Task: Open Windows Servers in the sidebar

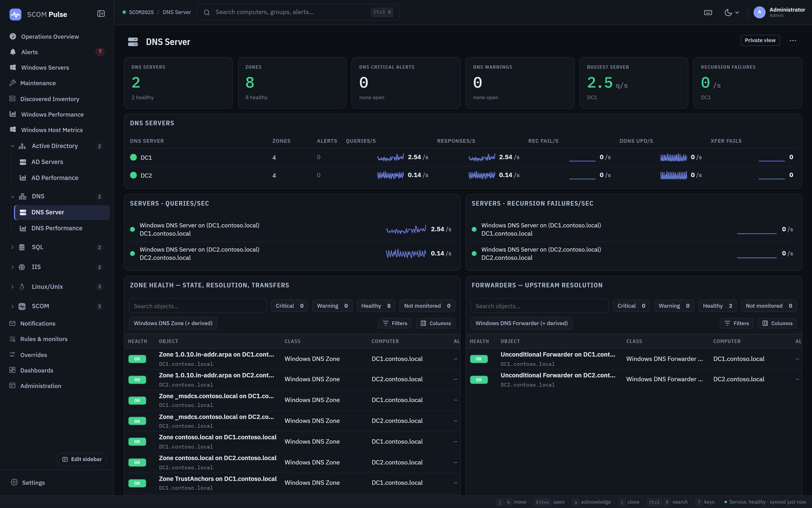Action: tap(45, 68)
